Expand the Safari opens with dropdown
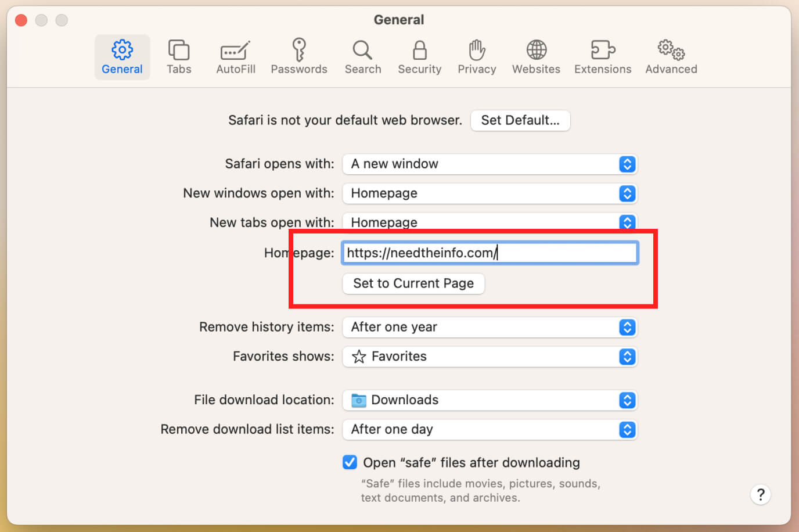The height and width of the screenshot is (532, 799). (x=490, y=164)
